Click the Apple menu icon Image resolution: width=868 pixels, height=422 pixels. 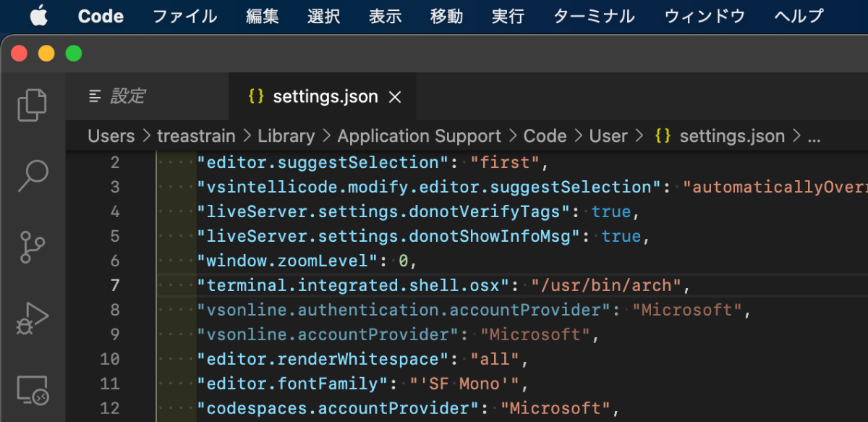[38, 16]
